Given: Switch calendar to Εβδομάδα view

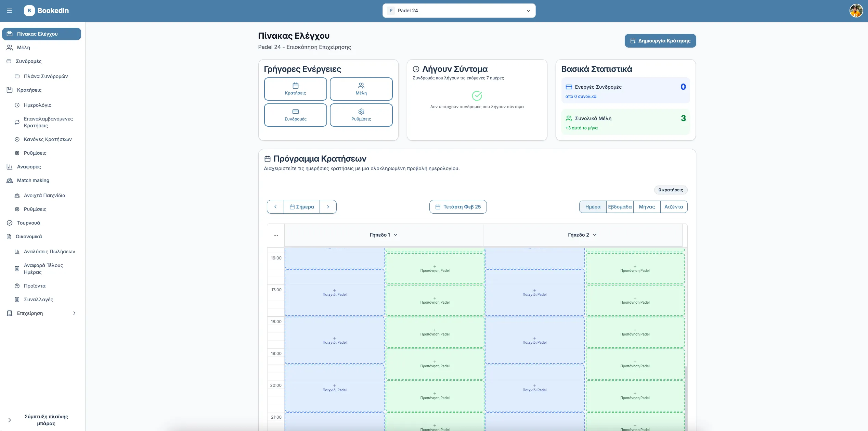Looking at the screenshot, I should (620, 207).
